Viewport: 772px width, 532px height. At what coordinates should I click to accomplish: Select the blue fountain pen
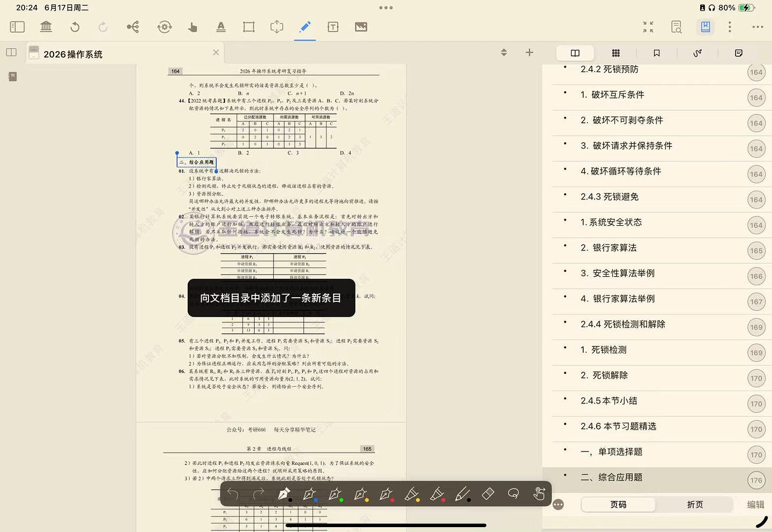pos(309,493)
